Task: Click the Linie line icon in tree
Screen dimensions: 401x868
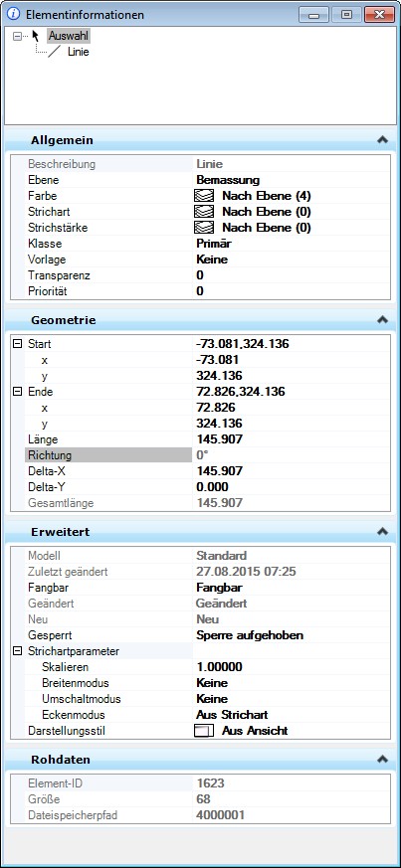Action: coord(55,53)
